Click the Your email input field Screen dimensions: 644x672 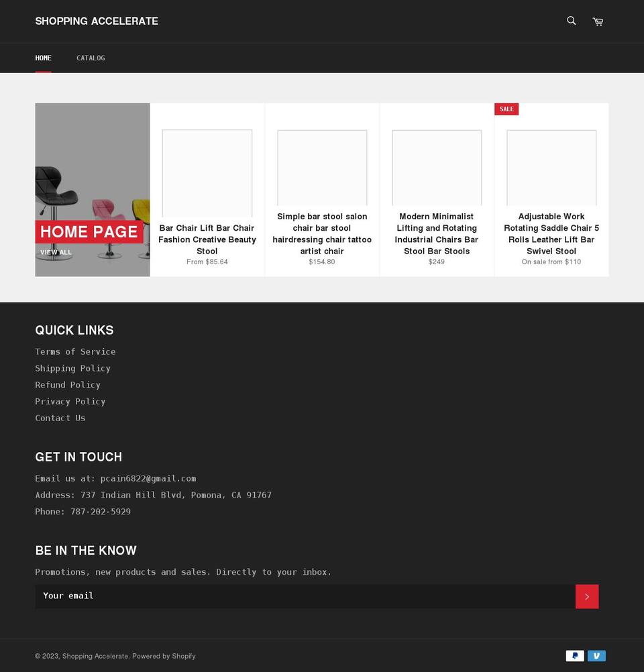305,596
